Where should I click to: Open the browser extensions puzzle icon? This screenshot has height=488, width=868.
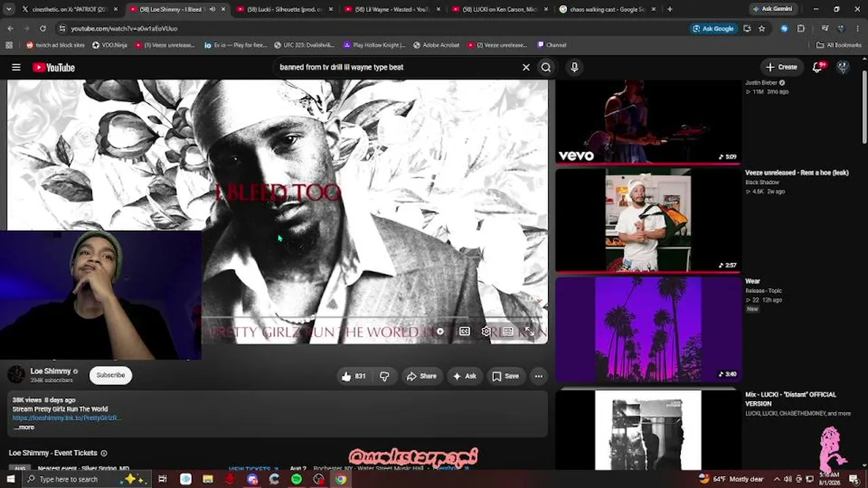pos(801,28)
